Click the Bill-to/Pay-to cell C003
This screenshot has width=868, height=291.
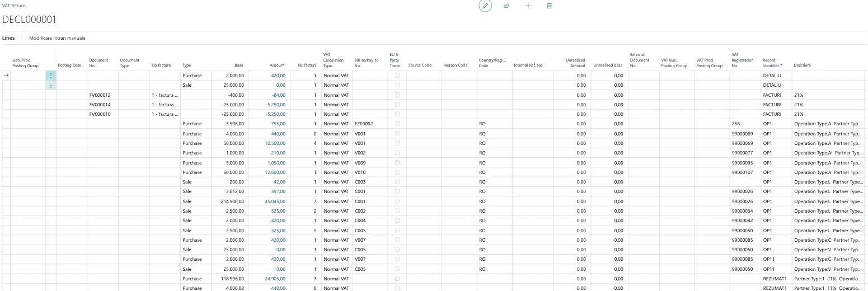(x=360, y=182)
